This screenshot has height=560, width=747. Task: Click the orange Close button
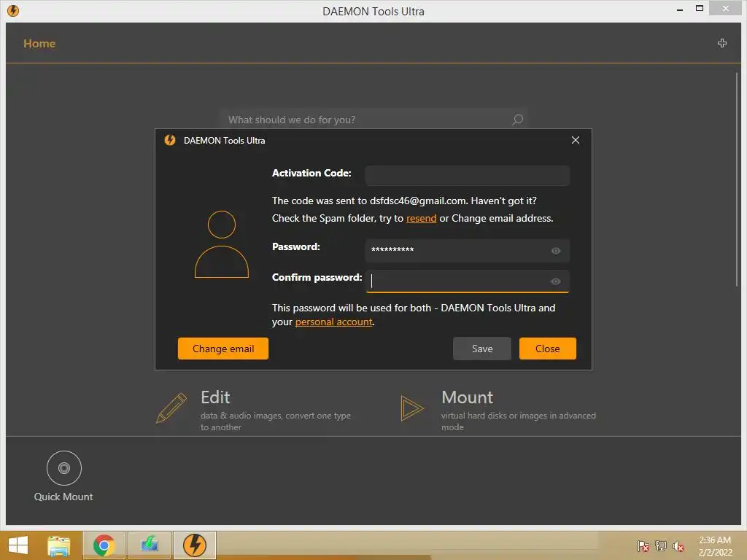click(x=547, y=349)
